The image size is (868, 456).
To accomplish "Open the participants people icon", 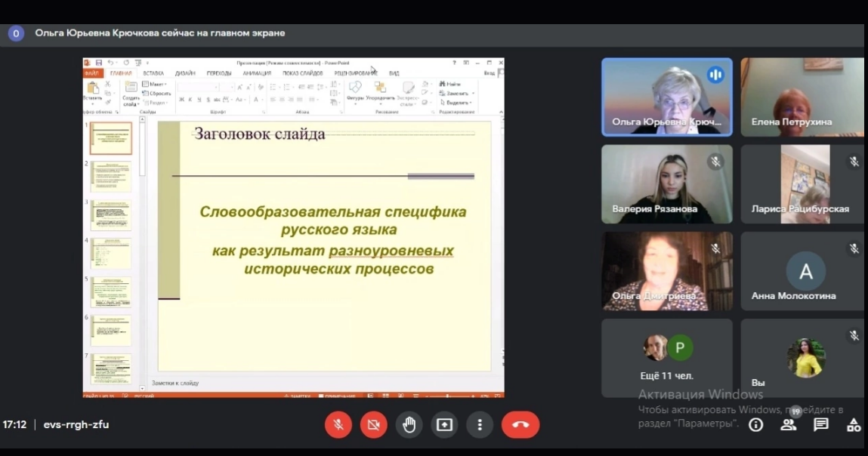I will point(788,424).
